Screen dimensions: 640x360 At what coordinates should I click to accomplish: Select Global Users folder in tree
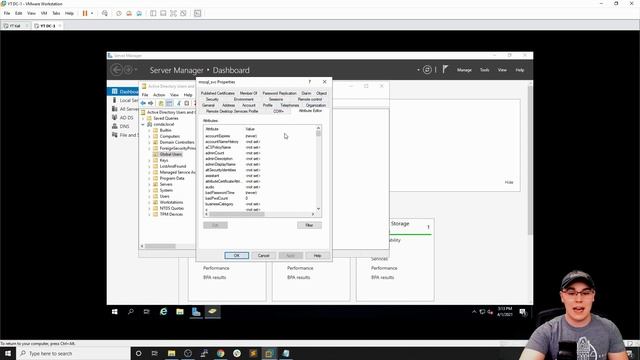coord(171,154)
